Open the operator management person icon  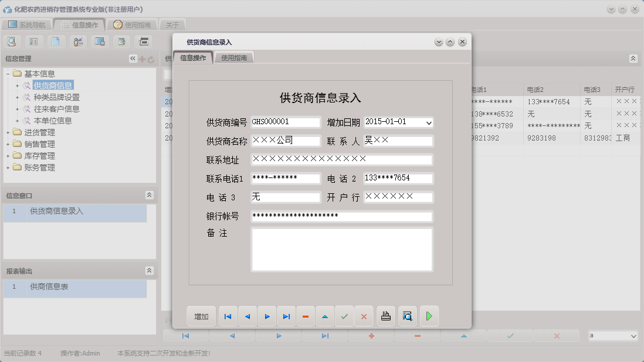point(77,42)
